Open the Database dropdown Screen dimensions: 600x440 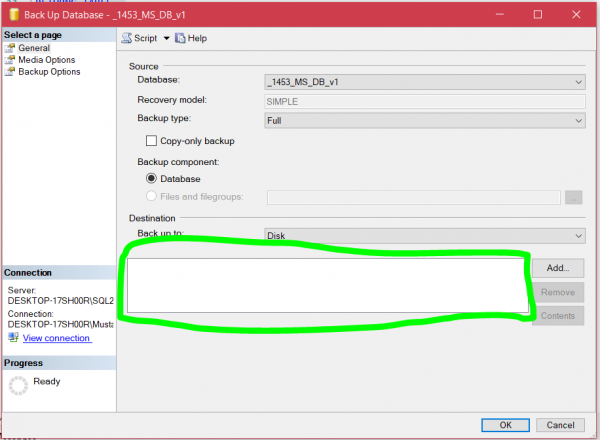point(425,82)
